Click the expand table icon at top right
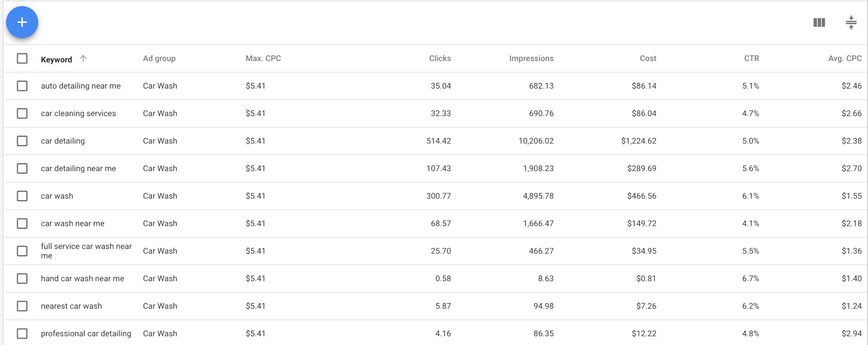Image resolution: width=868 pixels, height=345 pixels. click(852, 22)
